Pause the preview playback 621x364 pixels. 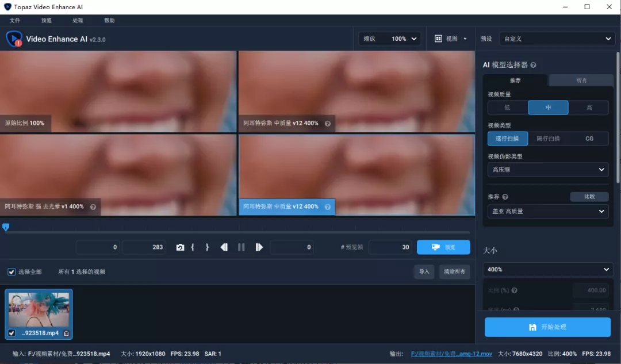[x=241, y=247]
